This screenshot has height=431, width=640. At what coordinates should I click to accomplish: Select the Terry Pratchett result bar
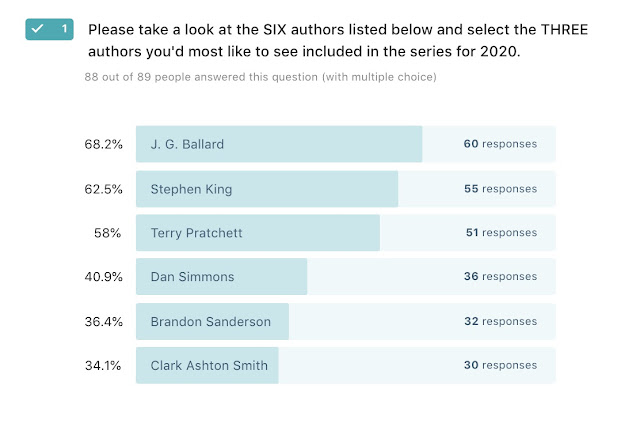click(x=345, y=233)
